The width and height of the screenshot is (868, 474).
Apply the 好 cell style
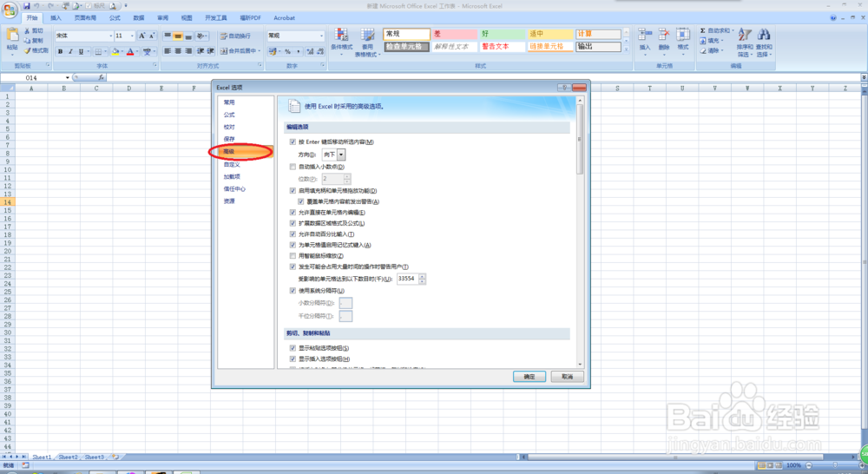point(502,34)
